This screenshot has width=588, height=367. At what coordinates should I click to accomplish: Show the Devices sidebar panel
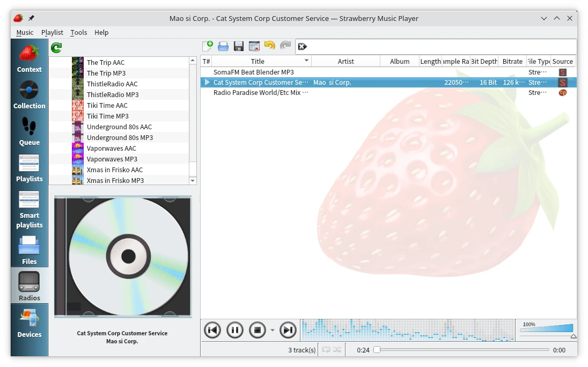pos(29,322)
